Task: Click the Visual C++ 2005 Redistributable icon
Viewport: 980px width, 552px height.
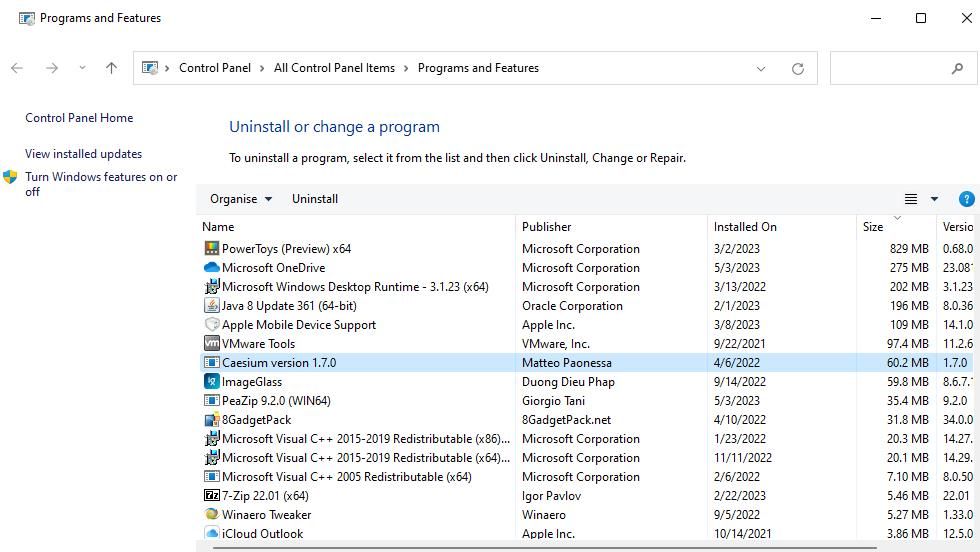Action: click(x=212, y=476)
